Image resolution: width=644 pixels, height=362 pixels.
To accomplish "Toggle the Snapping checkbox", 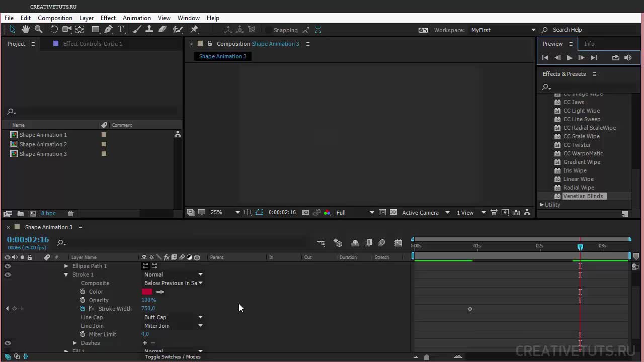I will [269, 30].
